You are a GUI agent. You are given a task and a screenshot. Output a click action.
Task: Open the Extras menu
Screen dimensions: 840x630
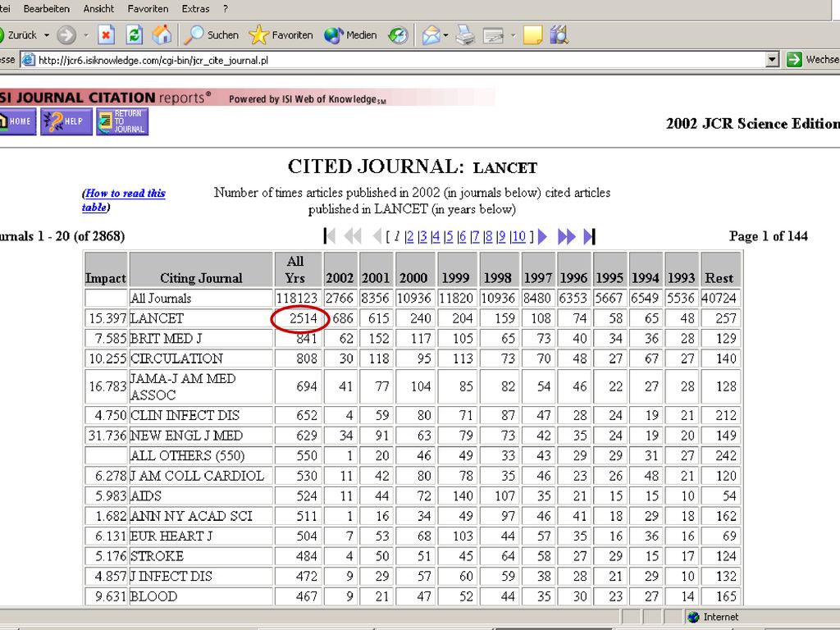coord(195,9)
